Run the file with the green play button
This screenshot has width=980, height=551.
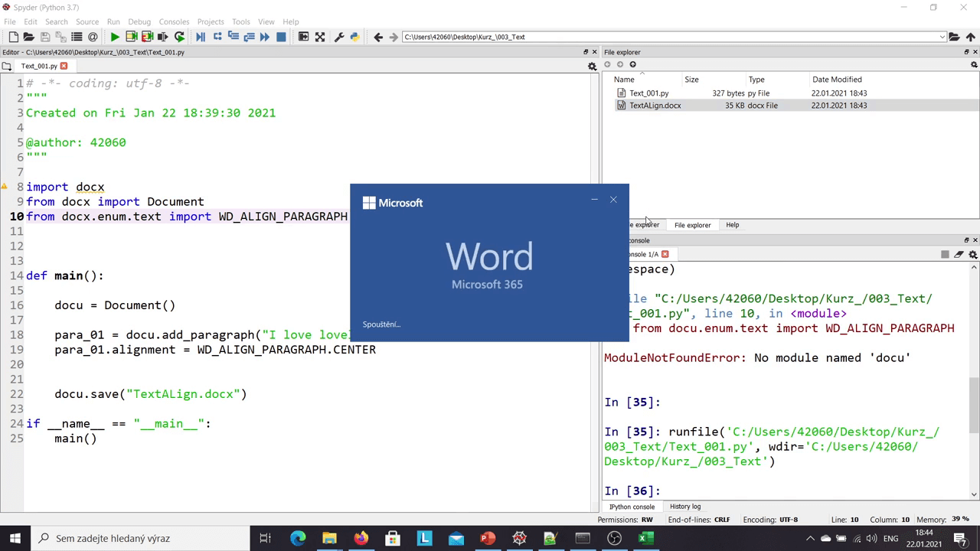[x=115, y=37]
